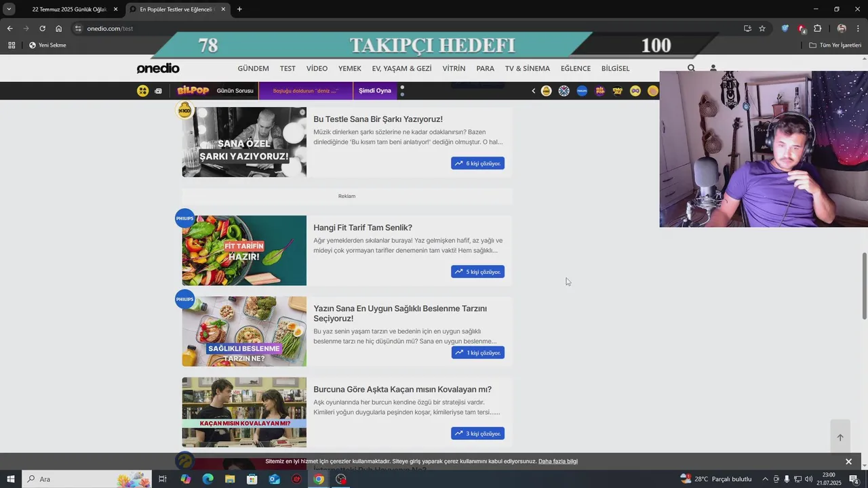Open 'Yazın Sana En Uygun Sağlıklı Beslenme' title
The image size is (868, 488).
coord(400,313)
